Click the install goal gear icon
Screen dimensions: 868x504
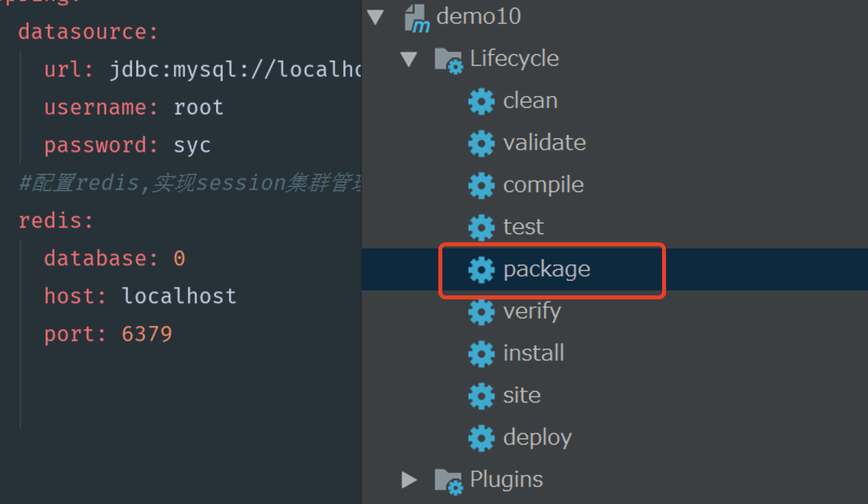pyautogui.click(x=481, y=354)
